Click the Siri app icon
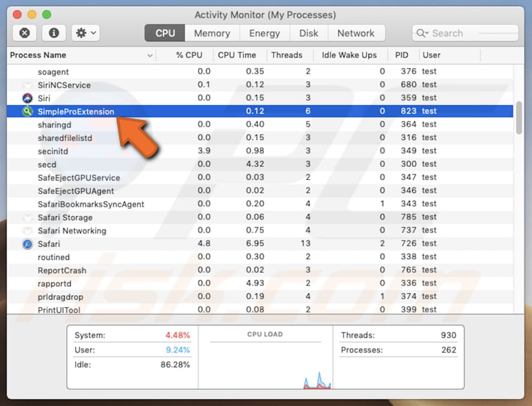532x406 pixels. point(27,98)
